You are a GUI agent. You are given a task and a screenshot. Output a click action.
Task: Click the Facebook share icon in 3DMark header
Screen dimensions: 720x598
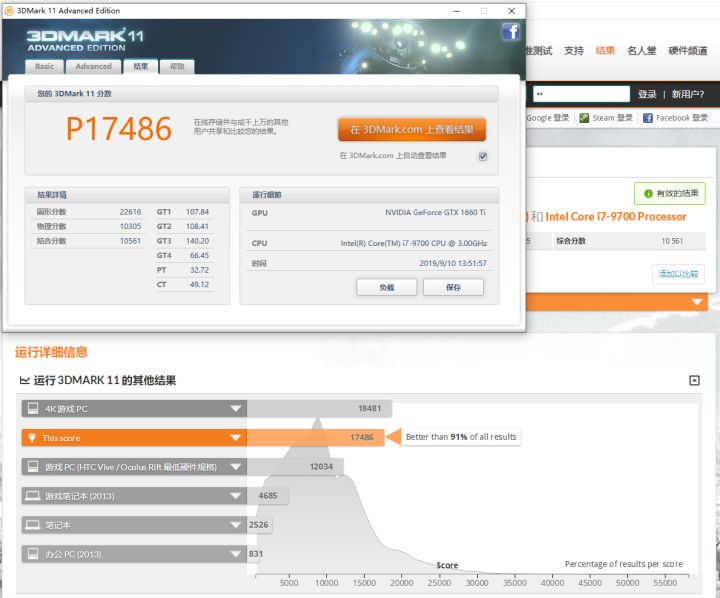[511, 32]
